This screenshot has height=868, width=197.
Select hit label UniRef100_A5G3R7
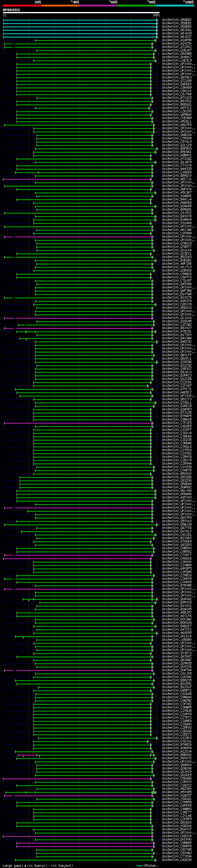coord(177,193)
